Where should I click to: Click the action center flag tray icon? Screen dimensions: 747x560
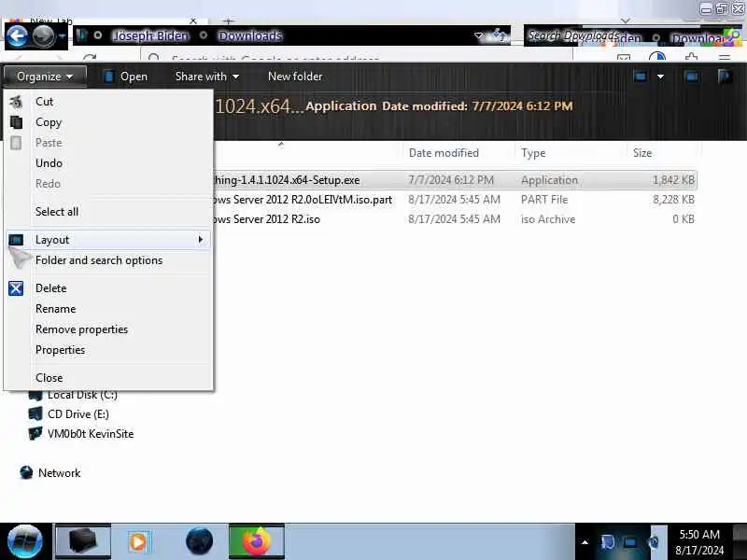(608, 542)
